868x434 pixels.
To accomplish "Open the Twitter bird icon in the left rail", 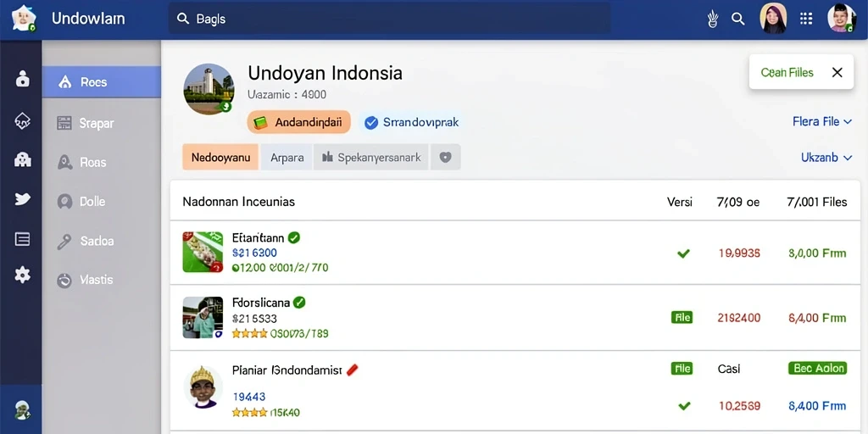I will [22, 198].
